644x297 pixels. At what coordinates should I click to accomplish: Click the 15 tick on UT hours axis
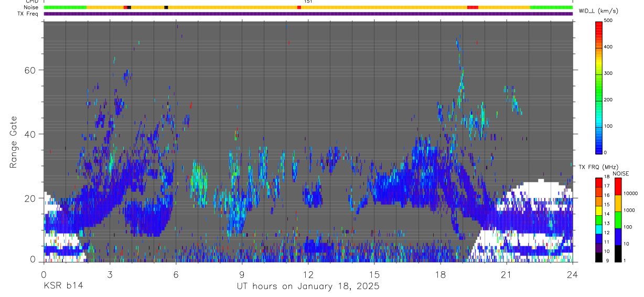374,274
